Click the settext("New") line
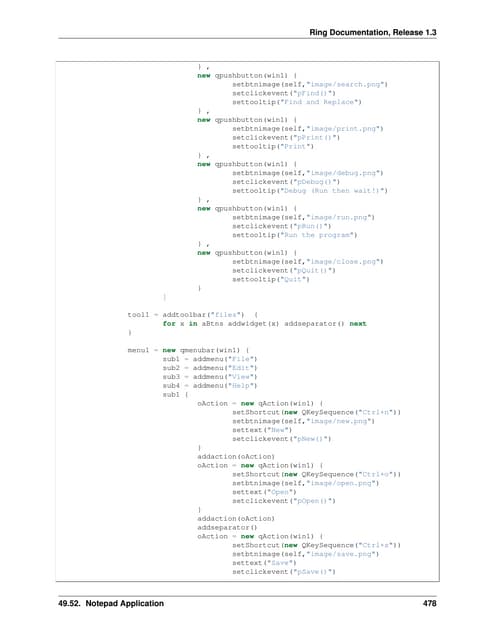The width and height of the screenshot is (495, 640). click(262, 430)
